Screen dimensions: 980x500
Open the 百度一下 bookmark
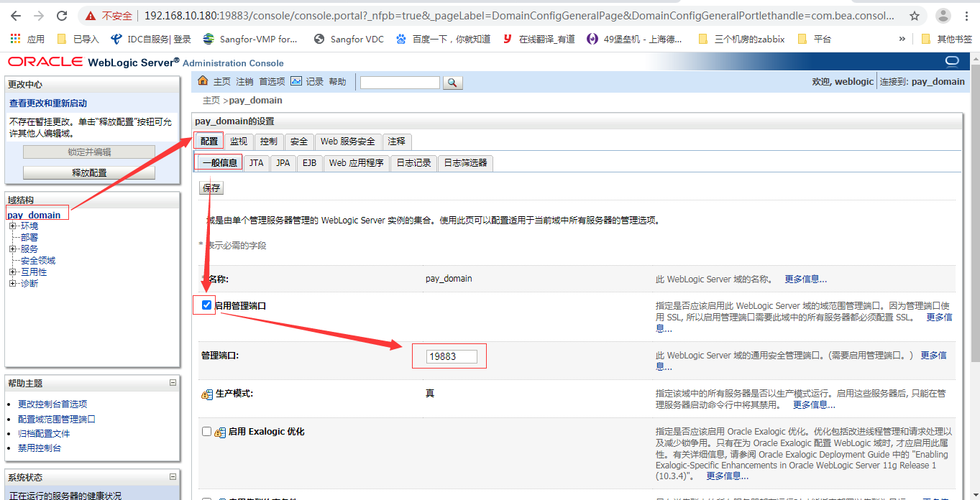click(x=444, y=39)
